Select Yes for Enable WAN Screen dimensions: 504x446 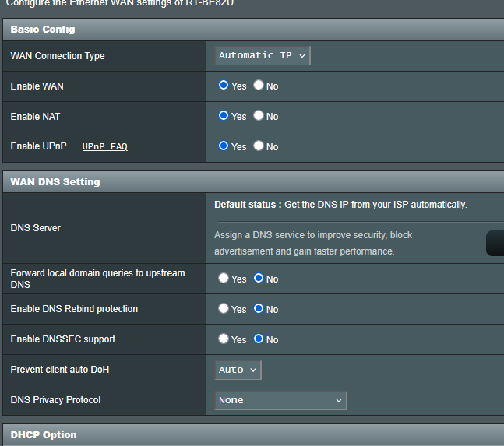(x=224, y=86)
